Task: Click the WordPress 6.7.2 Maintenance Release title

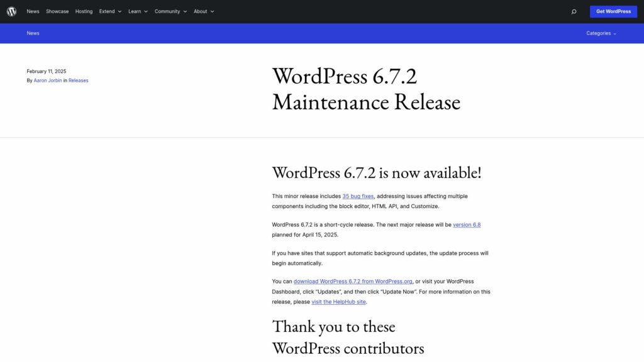Action: (366, 89)
